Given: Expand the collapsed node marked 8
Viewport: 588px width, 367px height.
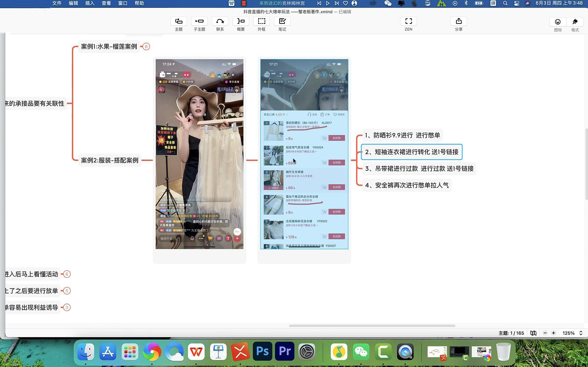Looking at the screenshot, I should tap(146, 46).
